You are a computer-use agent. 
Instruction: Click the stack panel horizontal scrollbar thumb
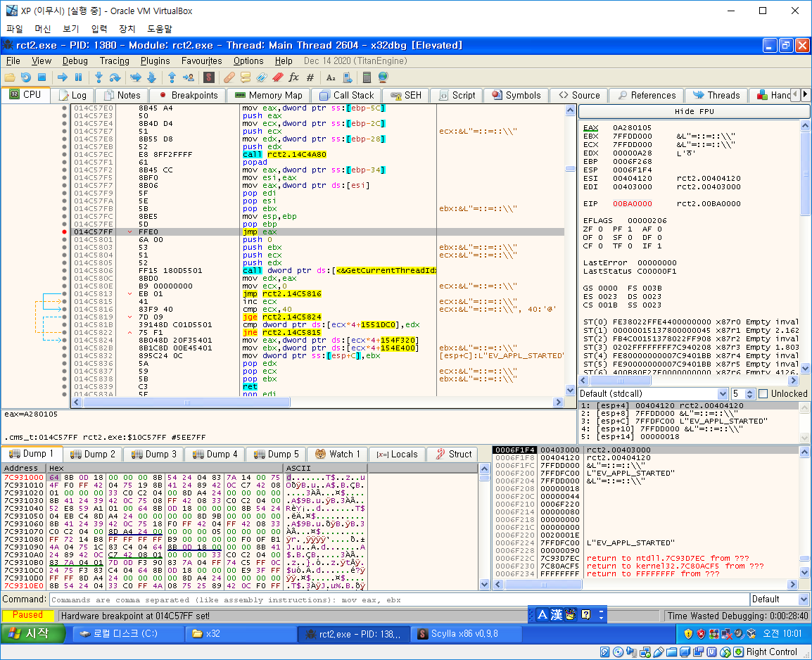click(544, 585)
